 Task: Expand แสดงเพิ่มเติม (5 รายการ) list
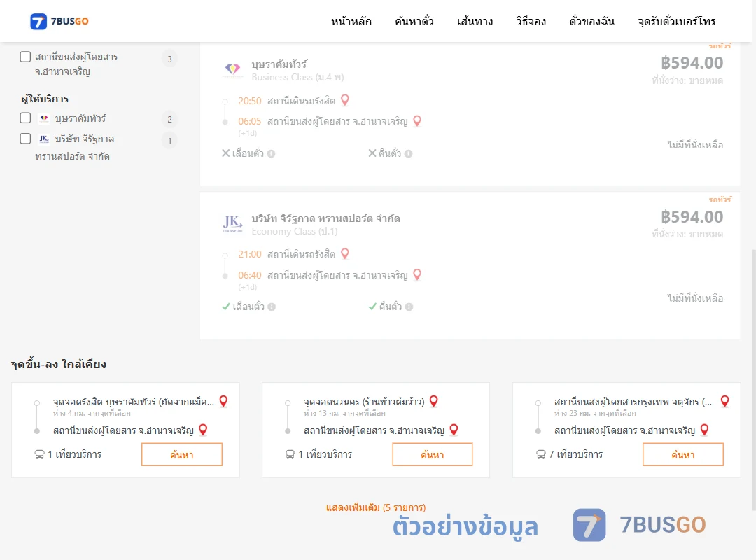[x=376, y=507]
